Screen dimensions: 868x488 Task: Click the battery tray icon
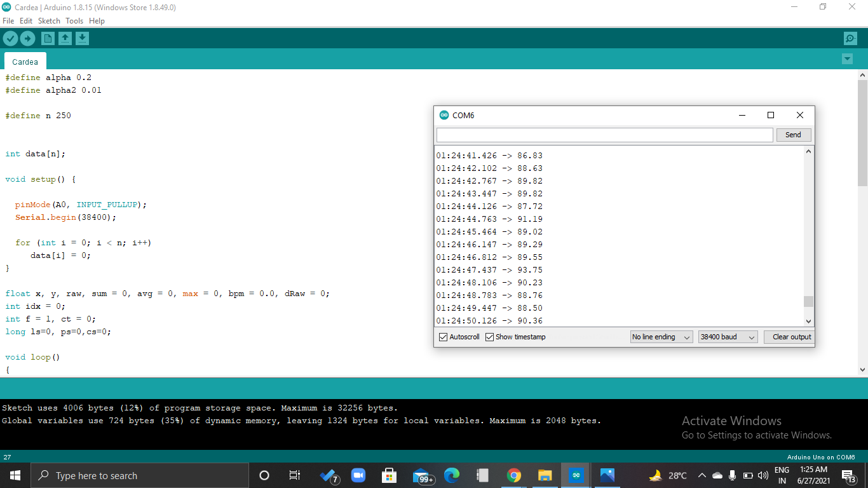point(748,475)
